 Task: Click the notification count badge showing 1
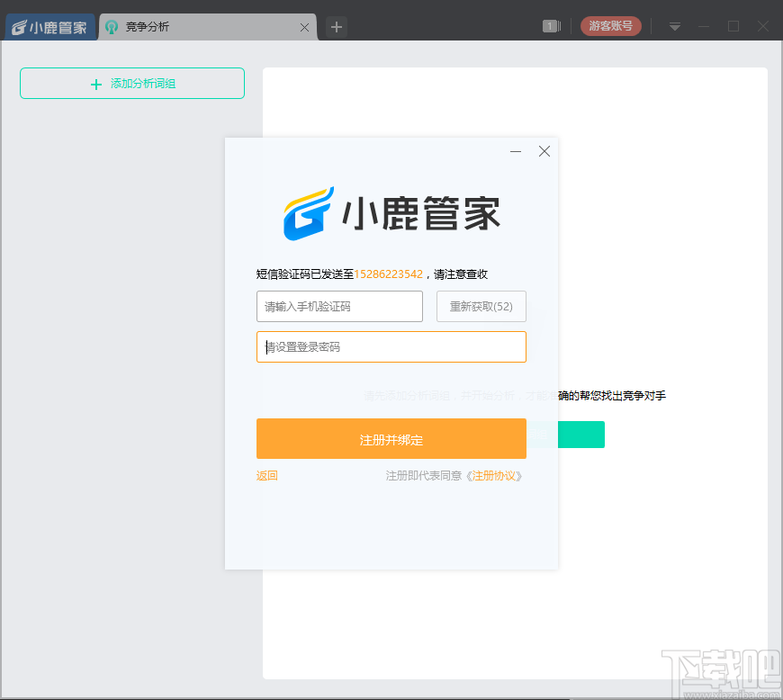click(551, 26)
